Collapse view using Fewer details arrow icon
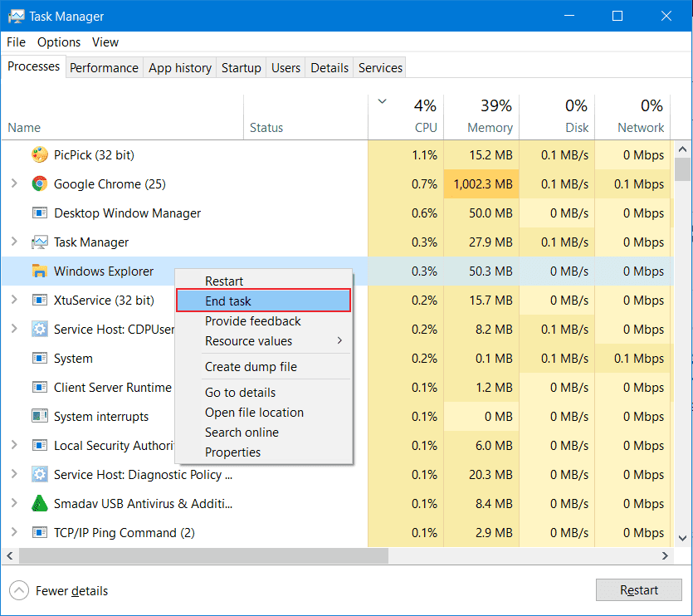Screen dimensions: 693x616 18,590
